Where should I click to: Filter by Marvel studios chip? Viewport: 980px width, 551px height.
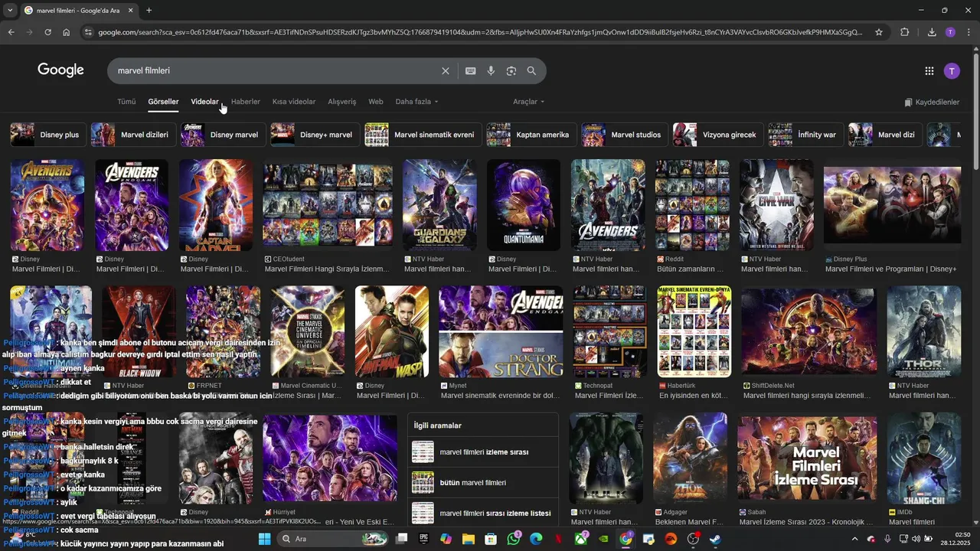tap(624, 135)
